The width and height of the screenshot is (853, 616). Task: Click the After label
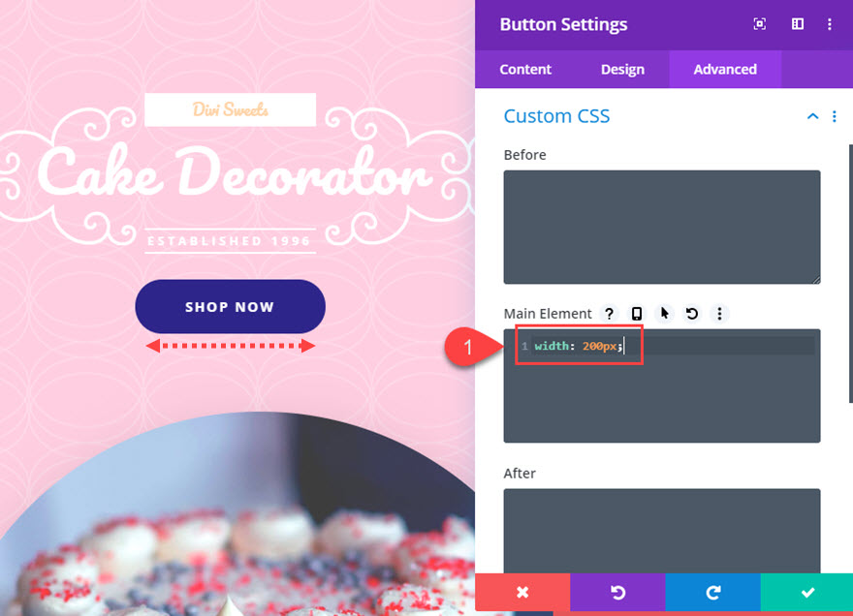tap(520, 474)
